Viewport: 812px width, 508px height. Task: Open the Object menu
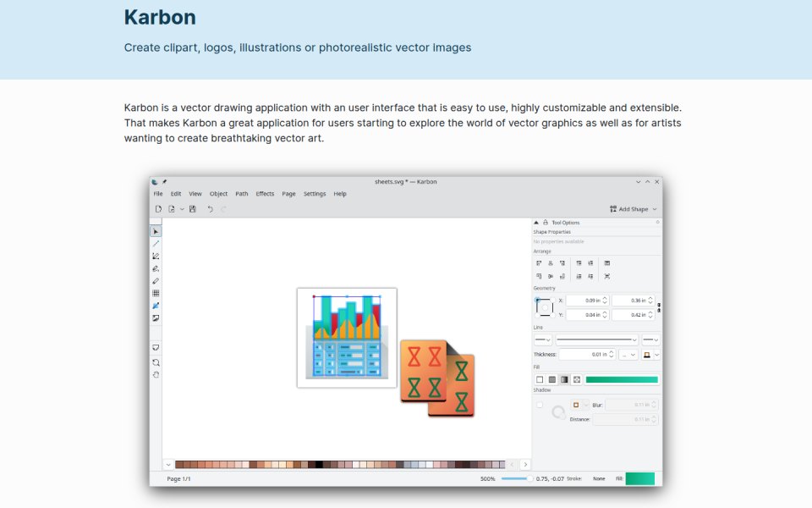(x=218, y=194)
